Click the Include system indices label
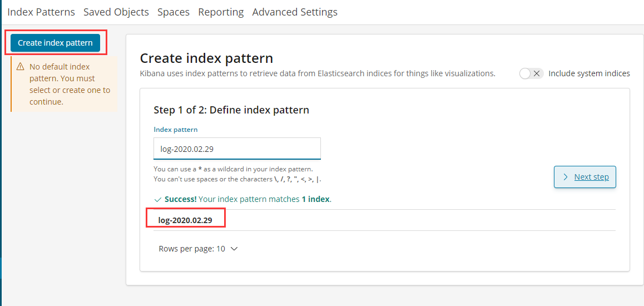This screenshot has width=644, height=306. (x=589, y=73)
